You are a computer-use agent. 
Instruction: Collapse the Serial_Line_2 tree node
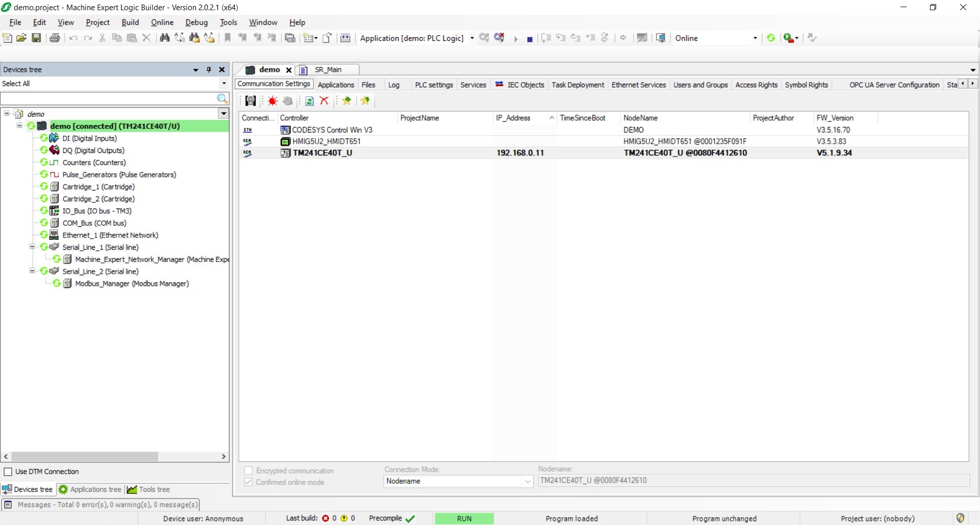point(32,271)
